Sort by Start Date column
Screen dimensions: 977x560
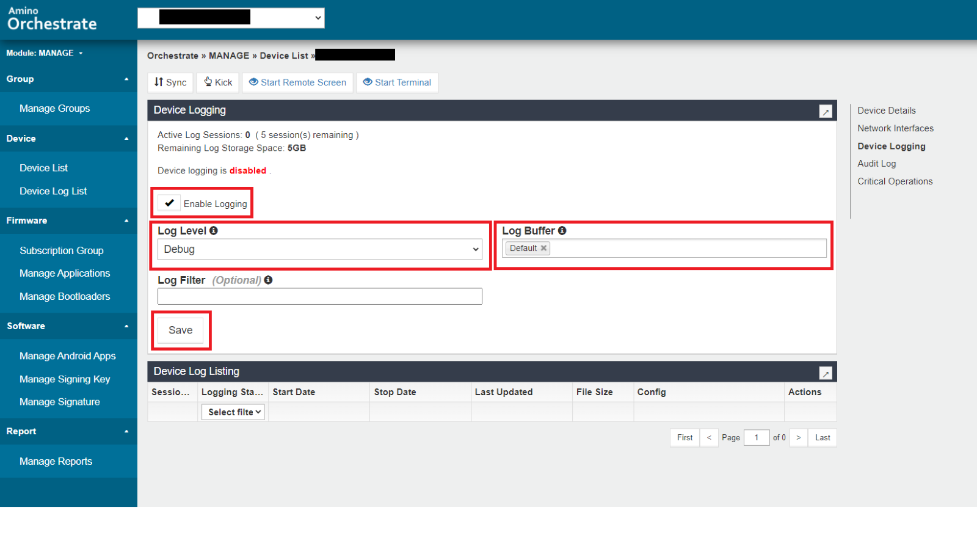pos(294,392)
